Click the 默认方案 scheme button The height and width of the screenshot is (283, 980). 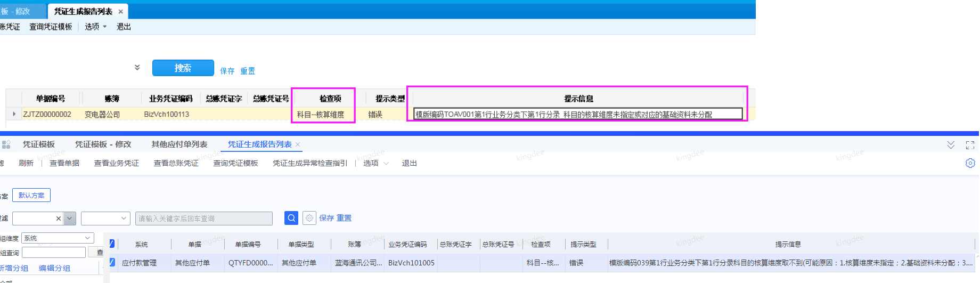[x=31, y=195]
